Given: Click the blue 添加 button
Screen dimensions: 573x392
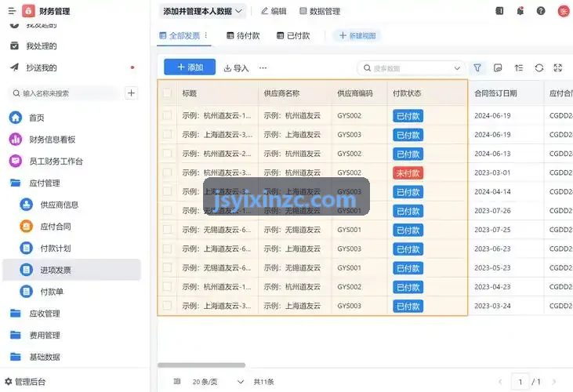Looking at the screenshot, I should 190,67.
